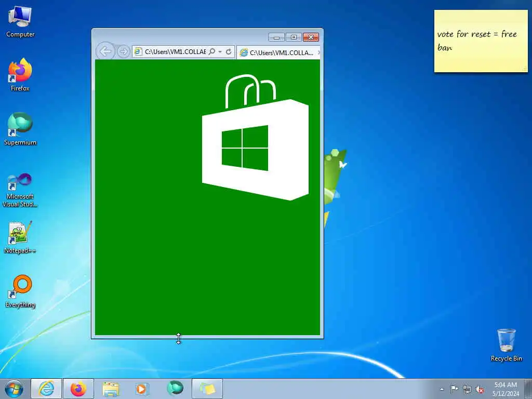This screenshot has width=532, height=399.
Task: Open the Computer desktop icon
Action: (20, 22)
